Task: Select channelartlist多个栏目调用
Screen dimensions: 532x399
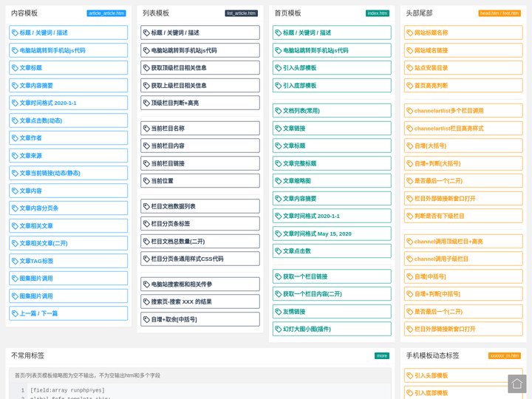Action: tap(463, 111)
